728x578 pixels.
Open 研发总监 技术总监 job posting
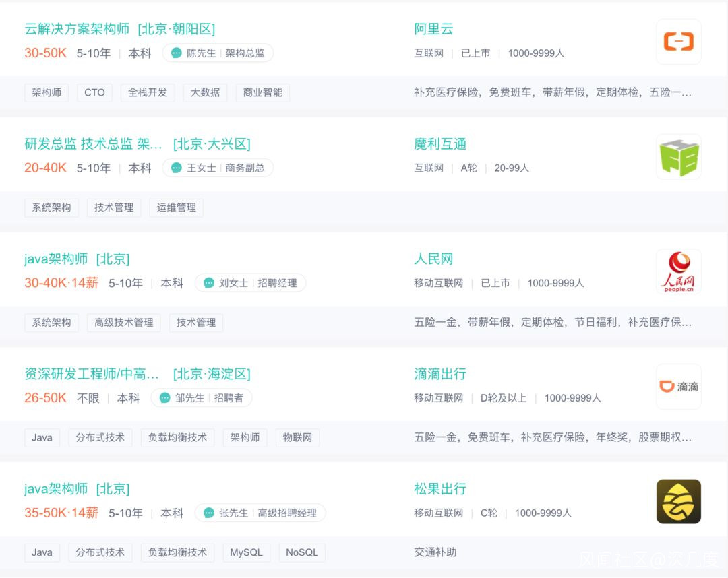click(93, 144)
